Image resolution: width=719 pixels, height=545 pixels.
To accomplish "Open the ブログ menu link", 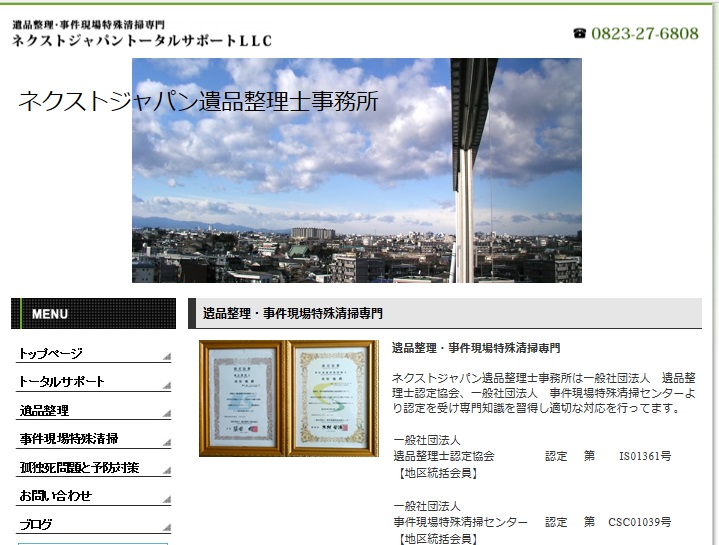I will pyautogui.click(x=36, y=524).
